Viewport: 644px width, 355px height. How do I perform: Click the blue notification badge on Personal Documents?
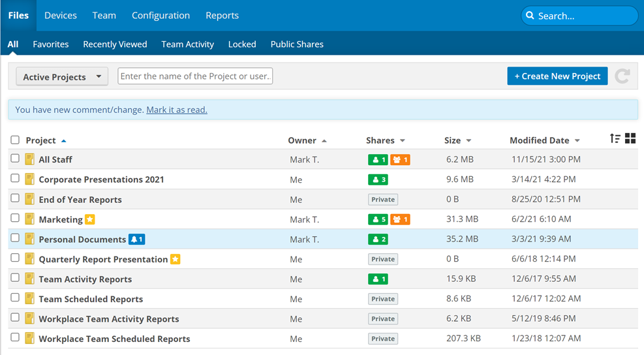click(136, 239)
